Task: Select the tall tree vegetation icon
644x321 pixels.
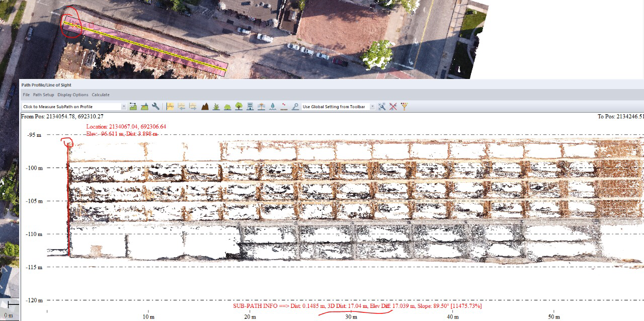Action: click(238, 107)
